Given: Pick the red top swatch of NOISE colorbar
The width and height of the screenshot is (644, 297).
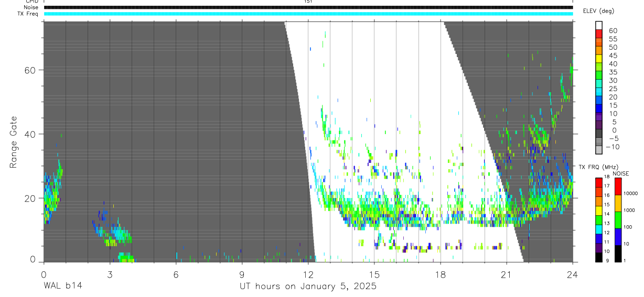Looking at the screenshot, I should 618,186.
